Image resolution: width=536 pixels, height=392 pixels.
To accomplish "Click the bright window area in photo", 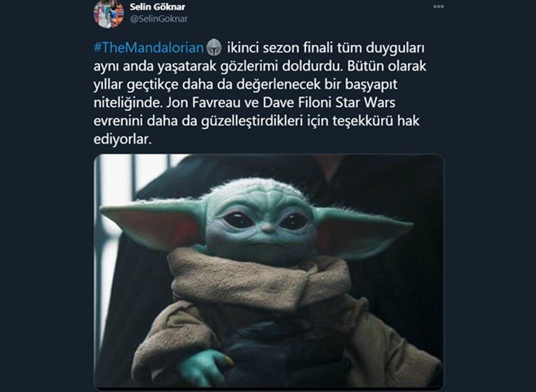I will (x=118, y=181).
